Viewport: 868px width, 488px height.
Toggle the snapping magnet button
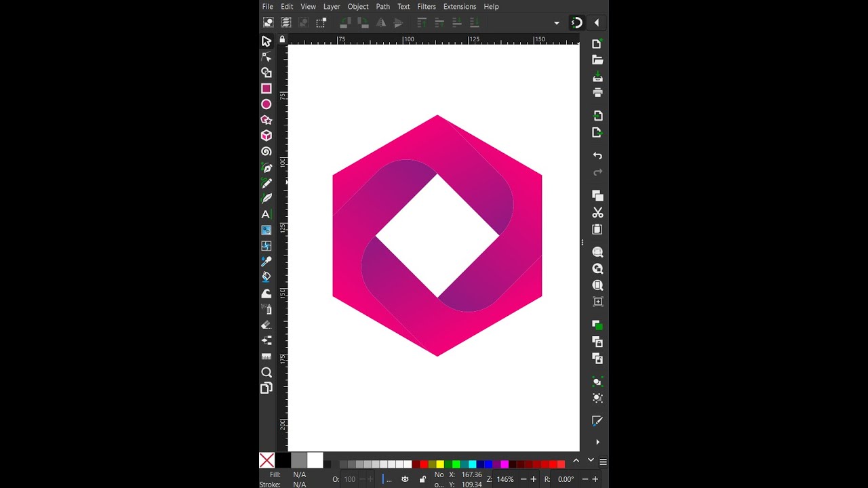[576, 22]
